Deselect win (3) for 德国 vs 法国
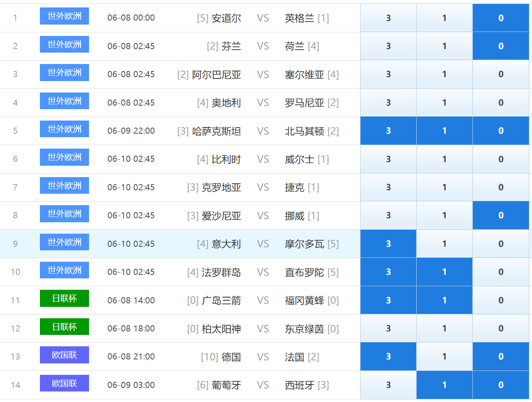 388,356
